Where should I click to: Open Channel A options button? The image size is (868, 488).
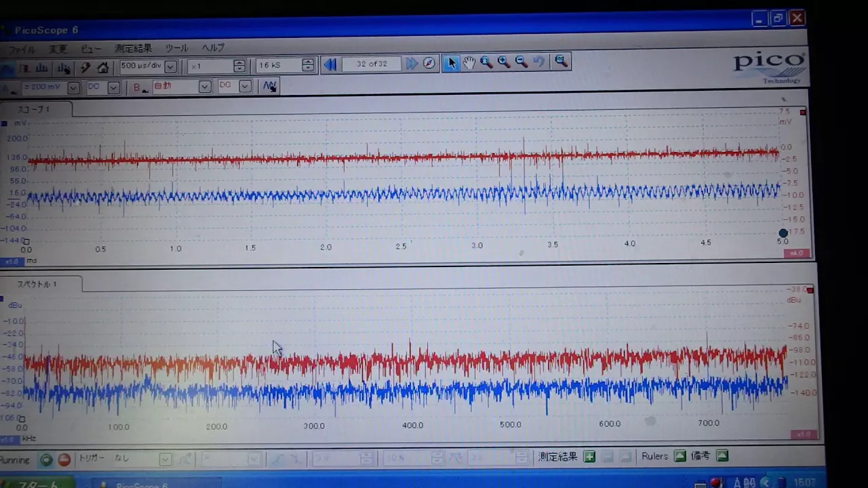tap(10, 89)
